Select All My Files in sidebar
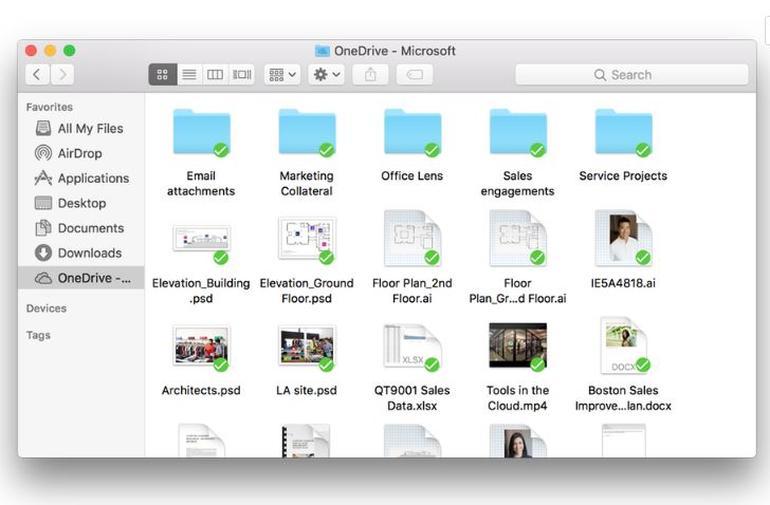The image size is (770, 505). (x=90, y=128)
